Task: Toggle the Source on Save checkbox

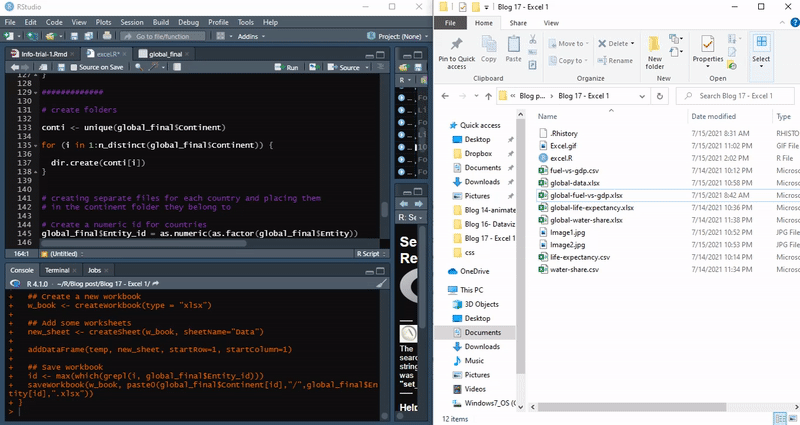Action: pyautogui.click(x=74, y=67)
